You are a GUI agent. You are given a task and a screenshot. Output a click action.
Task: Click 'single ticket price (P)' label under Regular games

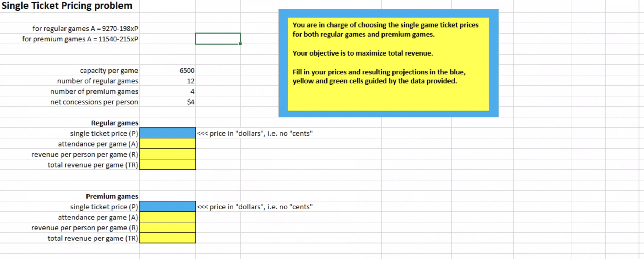click(x=104, y=133)
